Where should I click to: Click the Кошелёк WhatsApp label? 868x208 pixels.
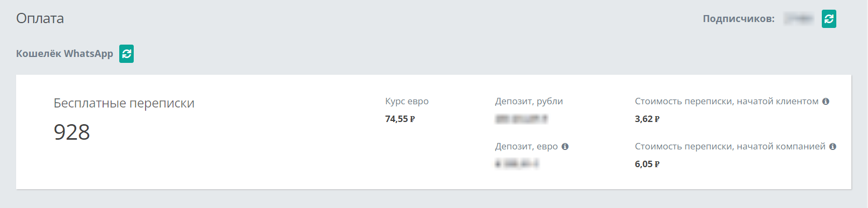64,54
